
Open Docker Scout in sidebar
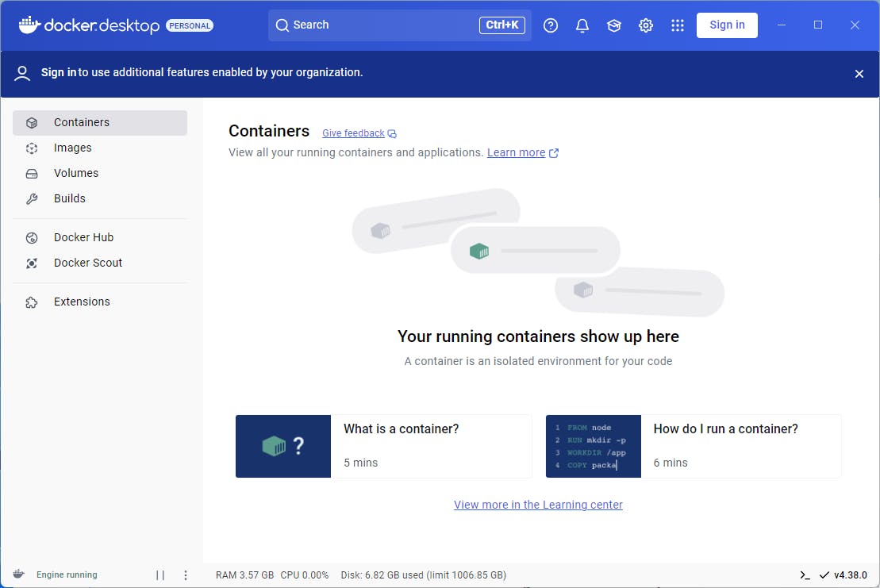coord(100,263)
